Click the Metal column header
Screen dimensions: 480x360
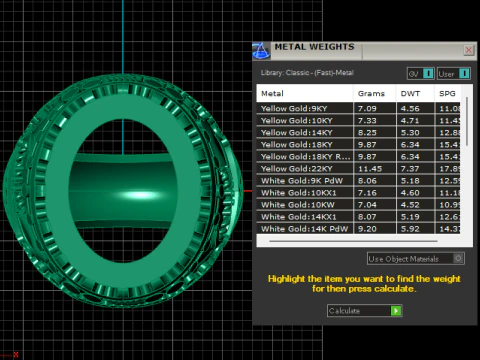305,93
